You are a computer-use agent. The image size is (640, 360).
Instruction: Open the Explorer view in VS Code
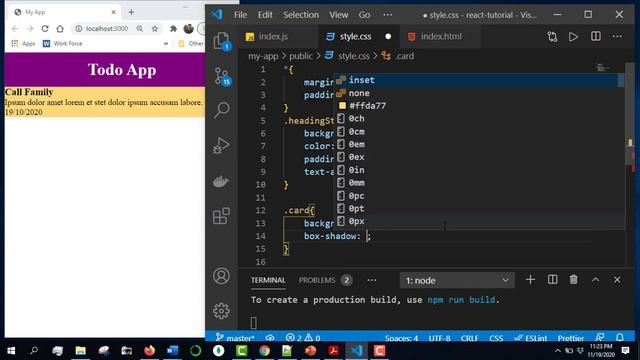(221, 41)
